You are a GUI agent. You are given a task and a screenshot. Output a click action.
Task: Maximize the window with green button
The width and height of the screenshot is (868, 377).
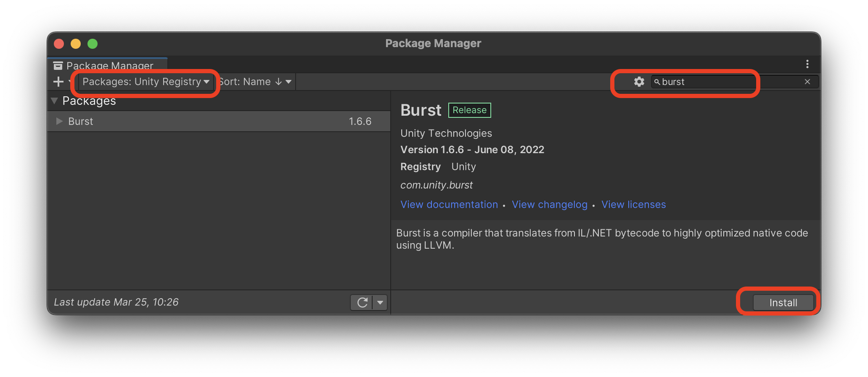click(x=93, y=44)
